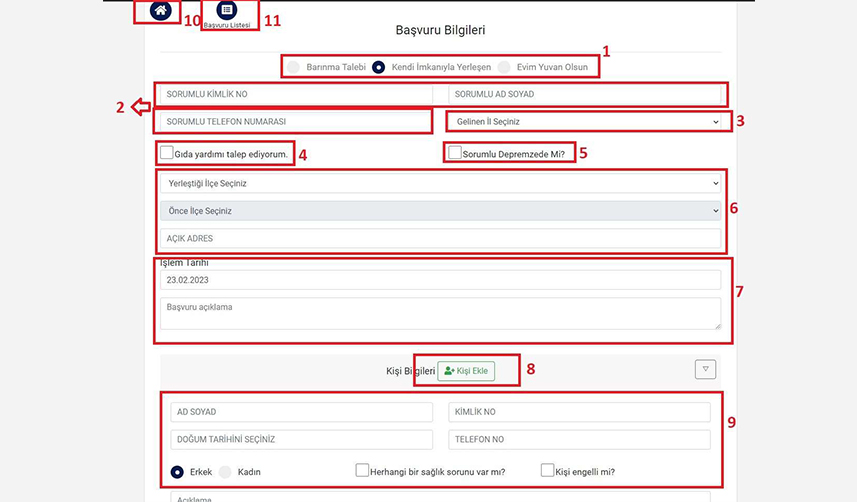Open Gelinen İl Seçiniz dropdown
This screenshot has width=857, height=502.
pyautogui.click(x=584, y=122)
